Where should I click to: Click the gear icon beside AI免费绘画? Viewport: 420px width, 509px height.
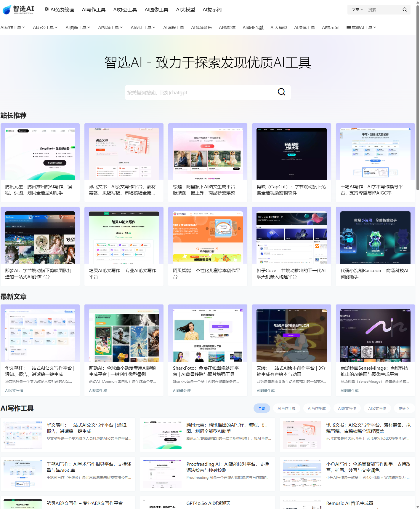47,9
